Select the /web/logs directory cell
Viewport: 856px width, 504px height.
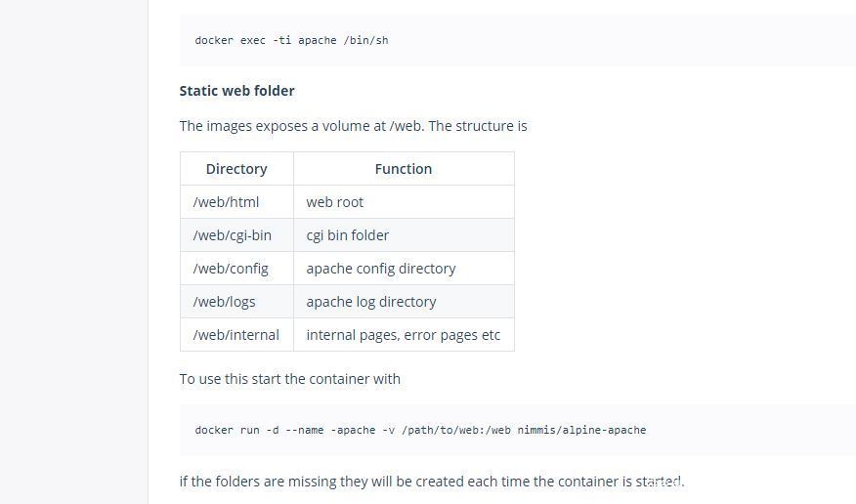click(x=224, y=302)
